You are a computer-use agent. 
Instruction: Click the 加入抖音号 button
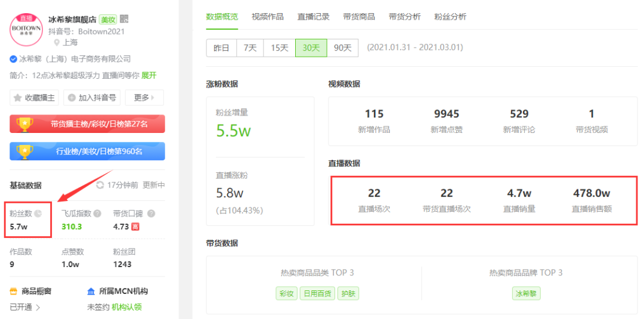pyautogui.click(x=92, y=98)
